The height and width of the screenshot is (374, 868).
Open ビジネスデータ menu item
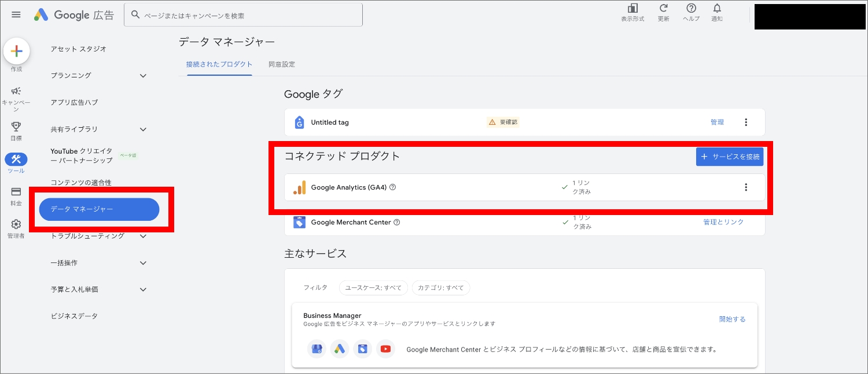pyautogui.click(x=74, y=316)
